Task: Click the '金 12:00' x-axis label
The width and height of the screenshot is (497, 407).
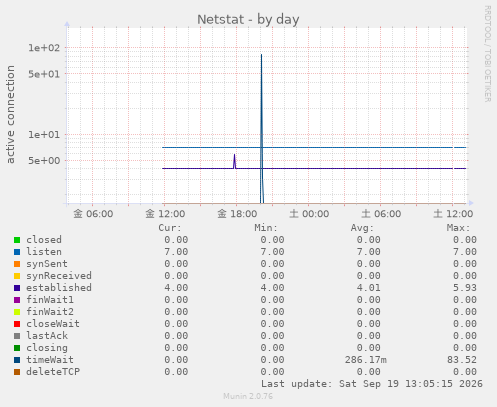Action: click(x=165, y=214)
